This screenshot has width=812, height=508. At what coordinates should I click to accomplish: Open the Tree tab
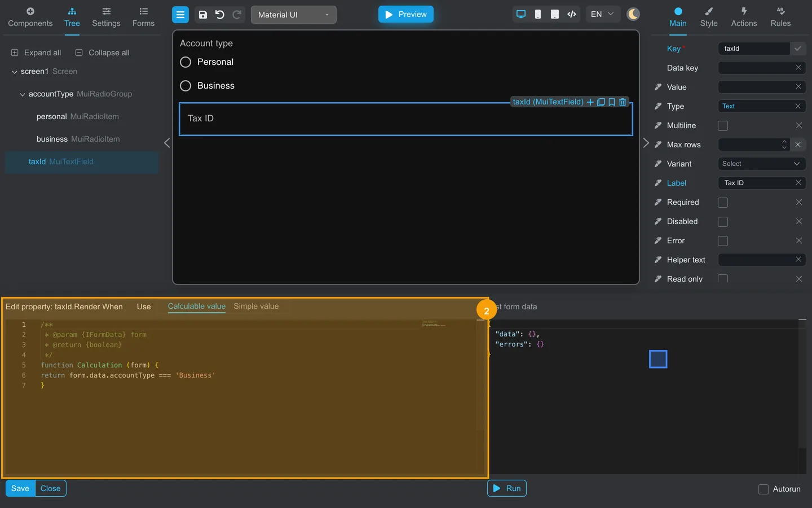(72, 17)
